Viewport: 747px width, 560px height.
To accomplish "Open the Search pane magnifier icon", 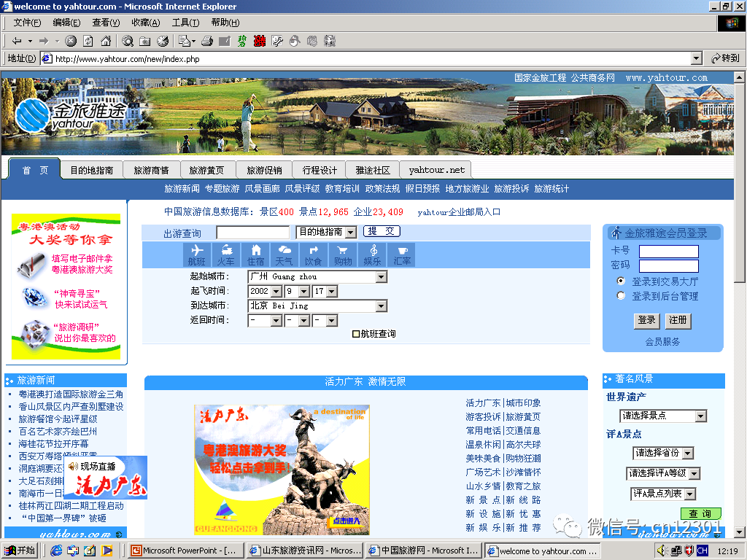I will click(127, 41).
